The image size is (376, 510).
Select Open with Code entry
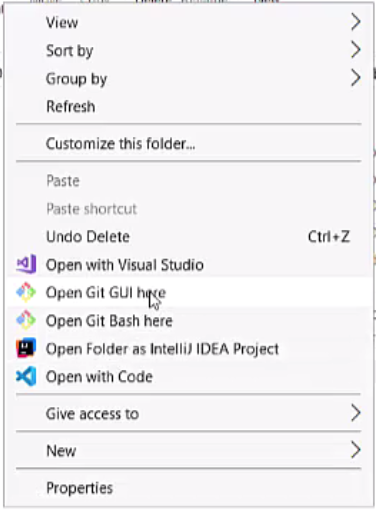pos(189,377)
